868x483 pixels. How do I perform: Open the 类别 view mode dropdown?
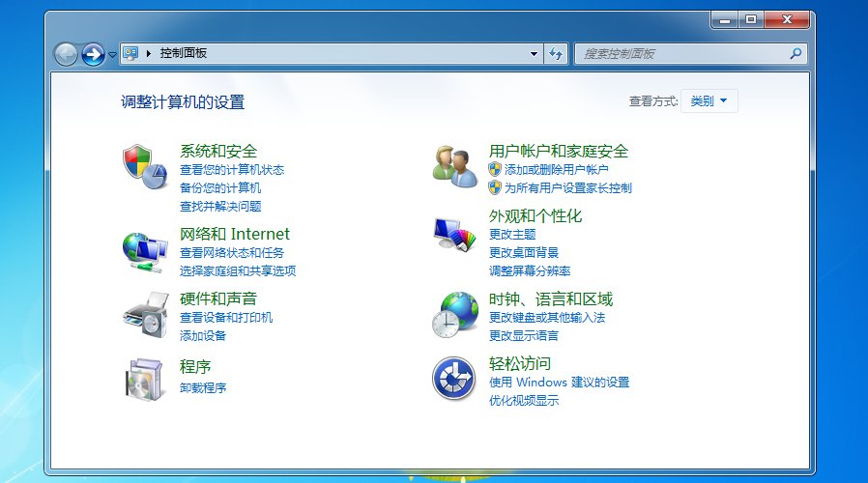tap(709, 101)
